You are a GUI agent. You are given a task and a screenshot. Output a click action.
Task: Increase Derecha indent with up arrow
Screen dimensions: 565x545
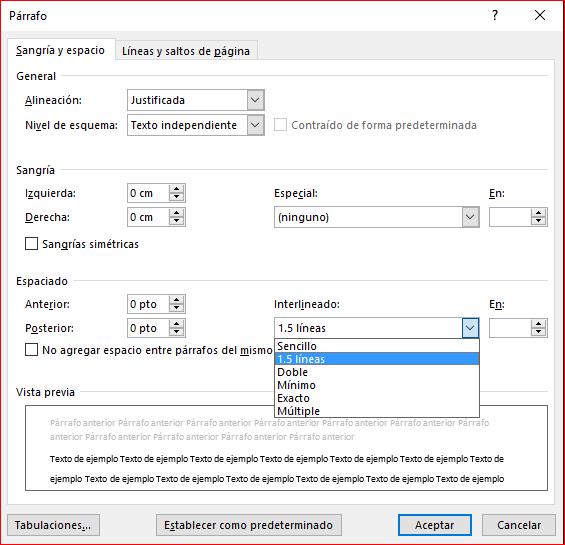pos(177,213)
